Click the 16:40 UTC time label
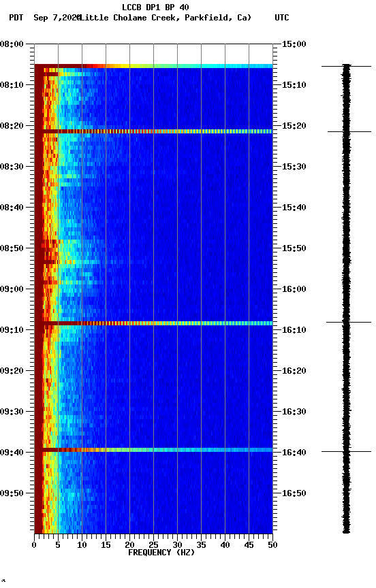376x588 pixels. [294, 453]
